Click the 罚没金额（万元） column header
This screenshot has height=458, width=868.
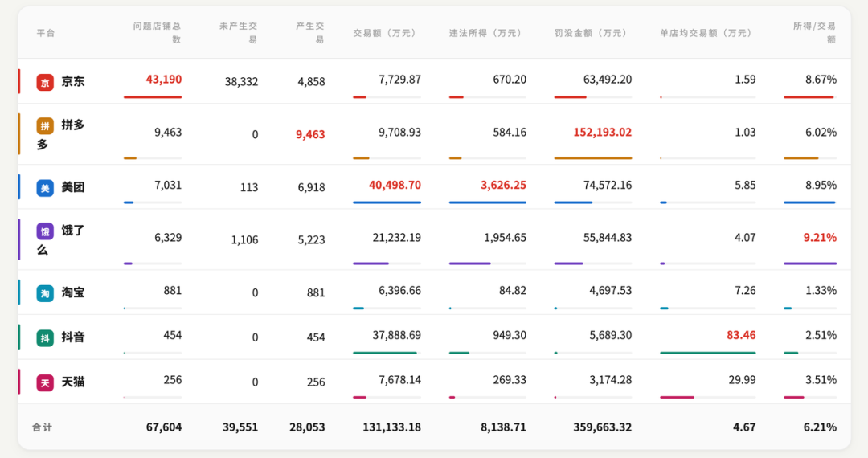(592, 33)
